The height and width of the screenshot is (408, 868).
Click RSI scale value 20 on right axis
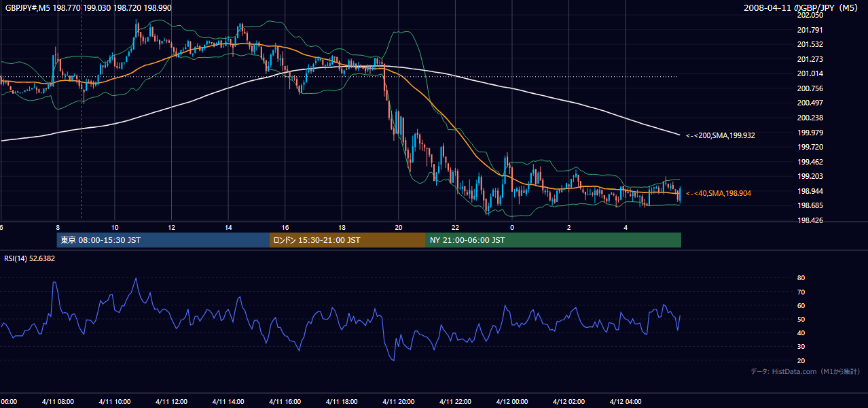(801, 360)
